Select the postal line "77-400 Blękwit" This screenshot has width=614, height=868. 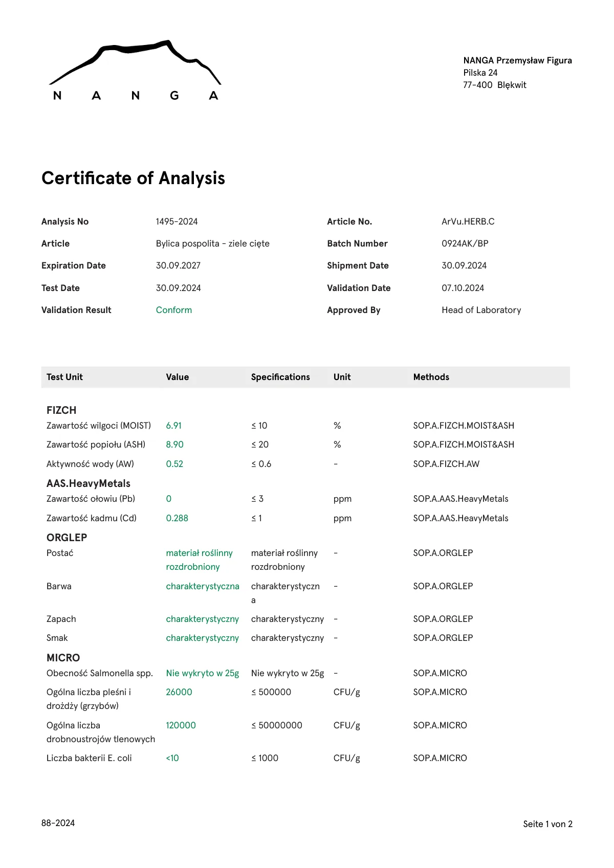tap(494, 85)
